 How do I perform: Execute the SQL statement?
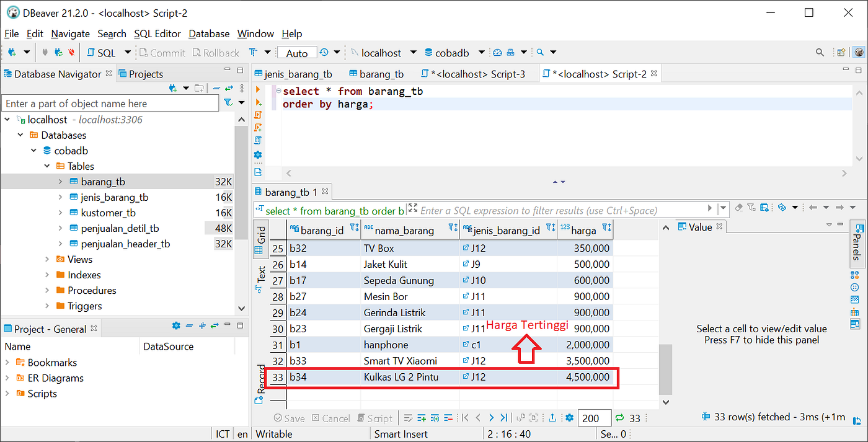tap(259, 89)
